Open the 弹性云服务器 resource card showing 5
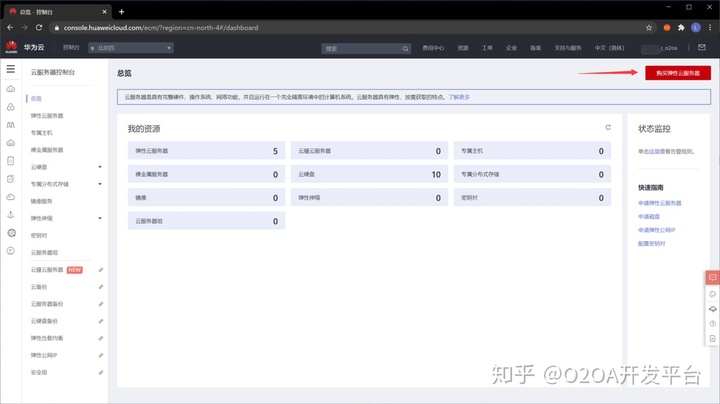This screenshot has width=720, height=404. tap(207, 151)
